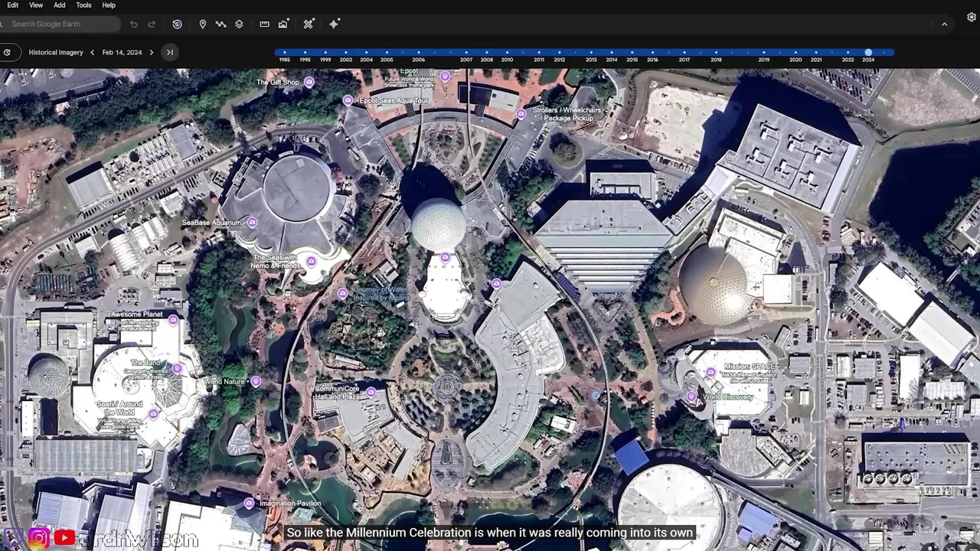Open the Gemini sparkle assistant
This screenshot has height=551, width=980.
pyautogui.click(x=334, y=24)
